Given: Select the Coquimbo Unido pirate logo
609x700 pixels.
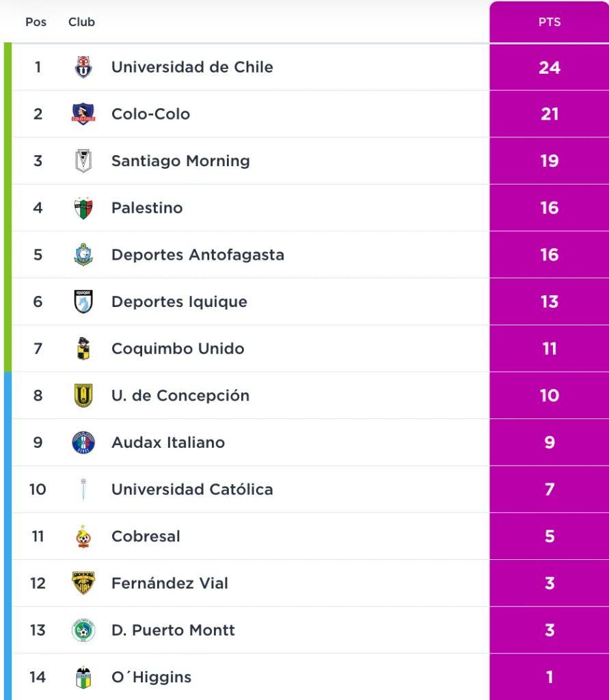Looking at the screenshot, I should 83,349.
